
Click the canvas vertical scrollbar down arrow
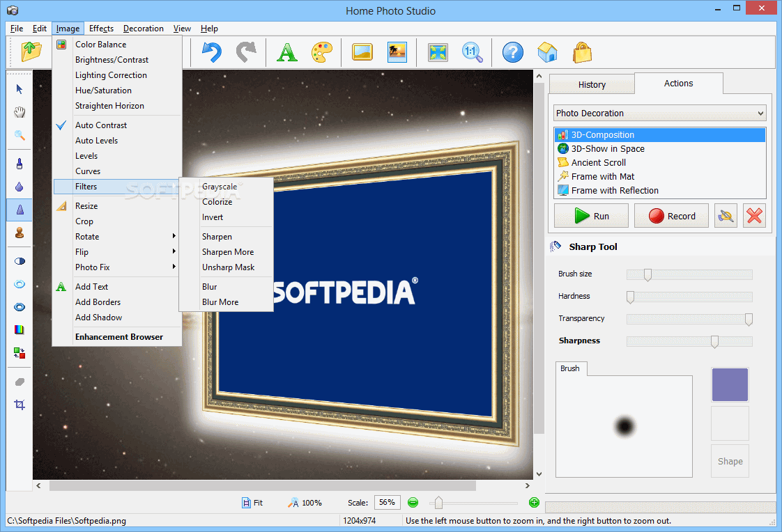539,474
